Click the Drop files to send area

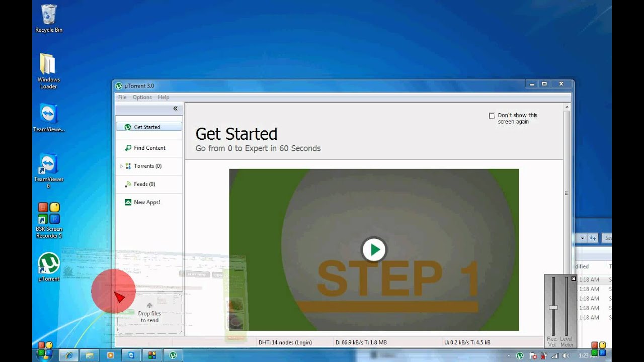149,314
